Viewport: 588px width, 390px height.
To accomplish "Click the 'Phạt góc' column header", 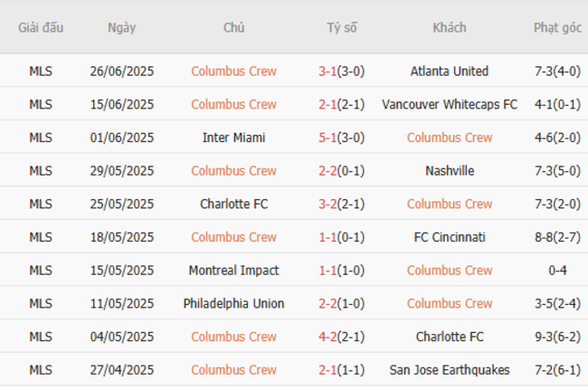I will coord(557,27).
